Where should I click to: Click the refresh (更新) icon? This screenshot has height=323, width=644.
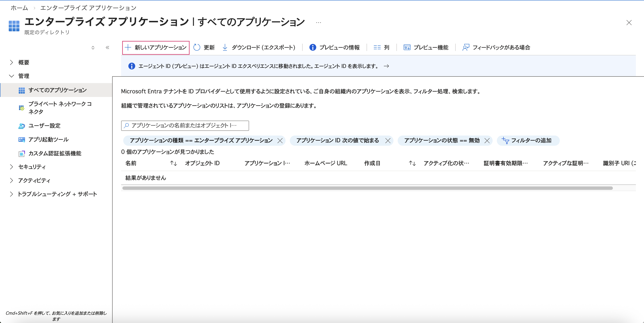click(197, 48)
